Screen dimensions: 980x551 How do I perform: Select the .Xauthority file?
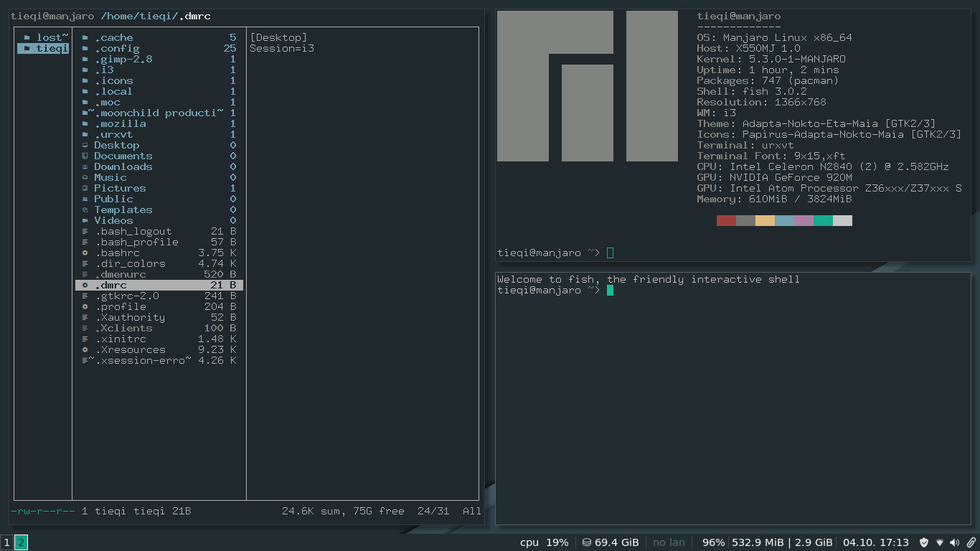159,318
